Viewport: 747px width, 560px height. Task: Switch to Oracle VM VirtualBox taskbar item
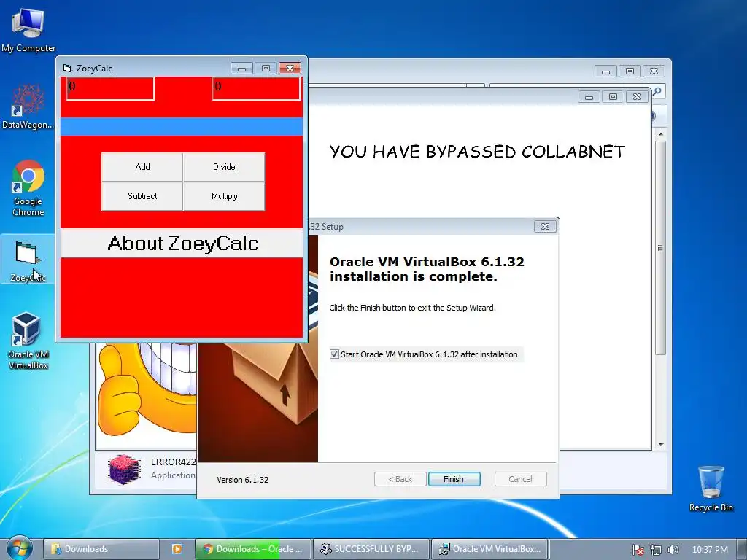coord(489,549)
